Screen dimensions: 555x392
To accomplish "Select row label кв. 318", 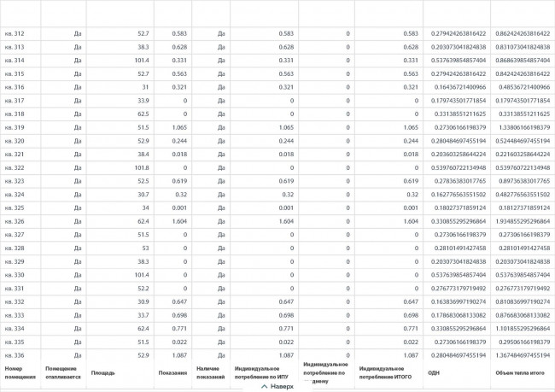I will pyautogui.click(x=15, y=114).
